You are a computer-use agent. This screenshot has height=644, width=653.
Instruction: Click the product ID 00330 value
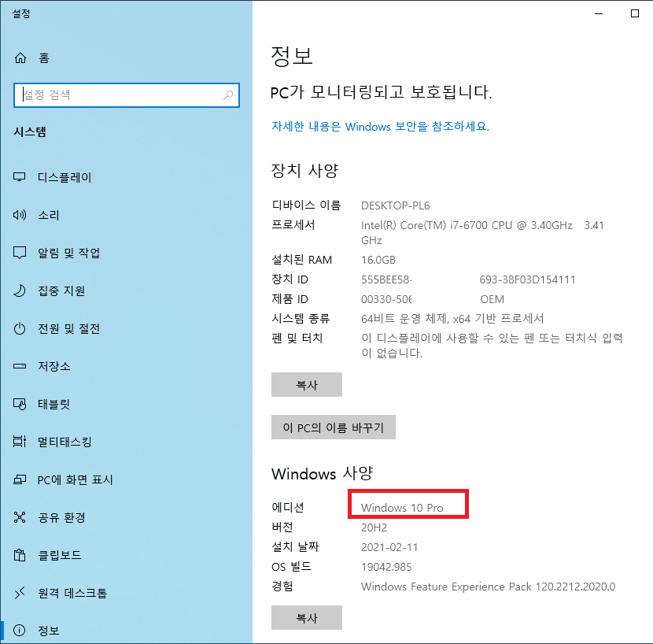point(386,299)
